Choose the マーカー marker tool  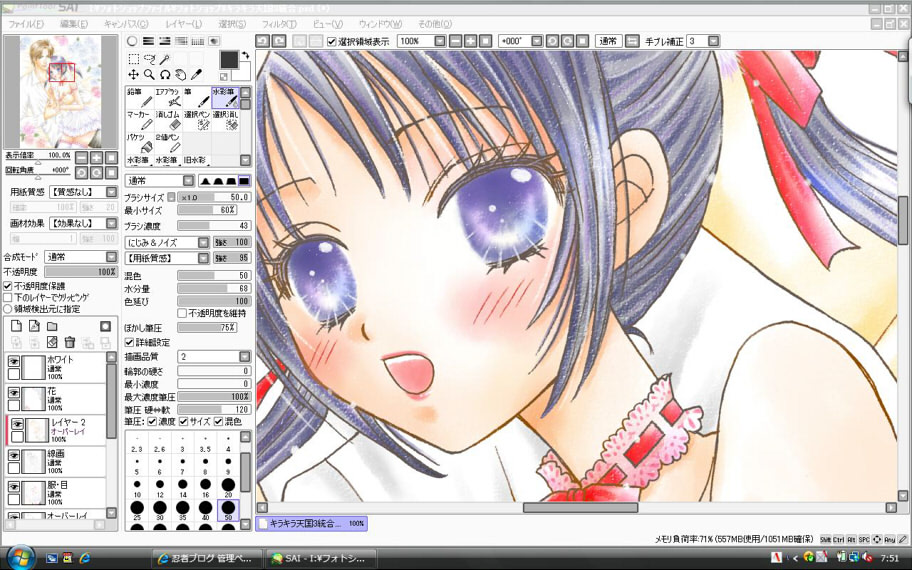[140, 120]
